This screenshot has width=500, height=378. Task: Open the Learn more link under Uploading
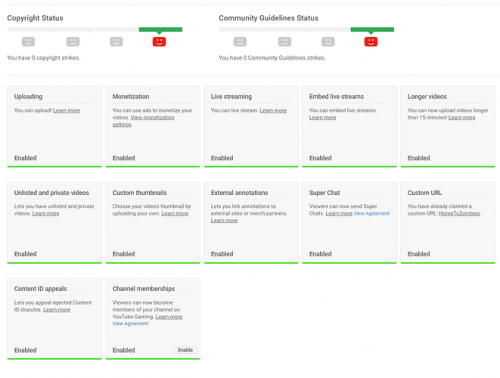(x=67, y=110)
